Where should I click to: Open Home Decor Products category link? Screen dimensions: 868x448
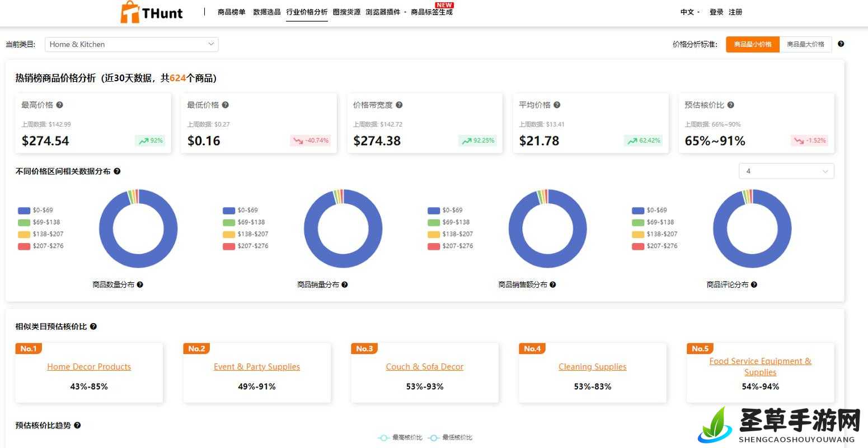pos(89,367)
